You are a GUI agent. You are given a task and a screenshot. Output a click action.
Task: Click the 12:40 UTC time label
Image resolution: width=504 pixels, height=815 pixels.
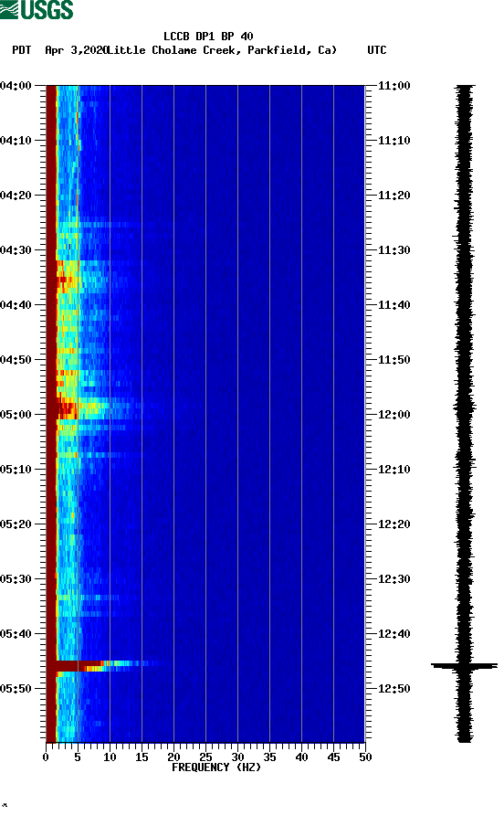pos(394,633)
